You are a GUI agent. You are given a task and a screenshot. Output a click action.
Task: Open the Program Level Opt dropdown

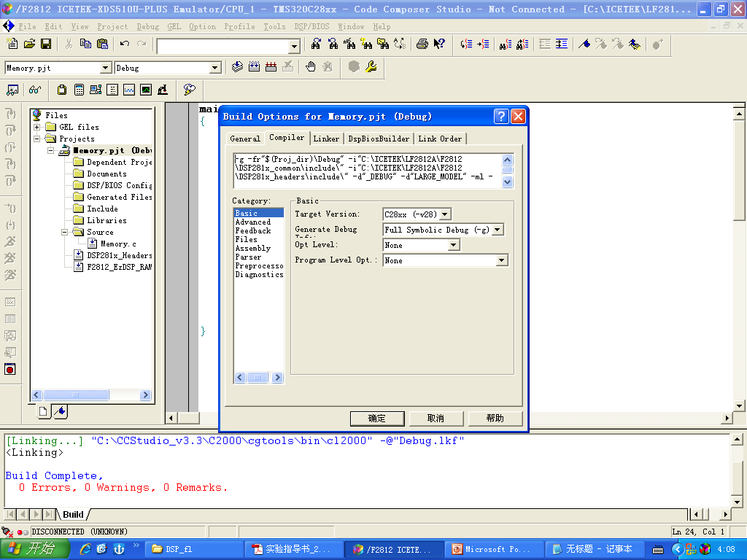pos(501,260)
